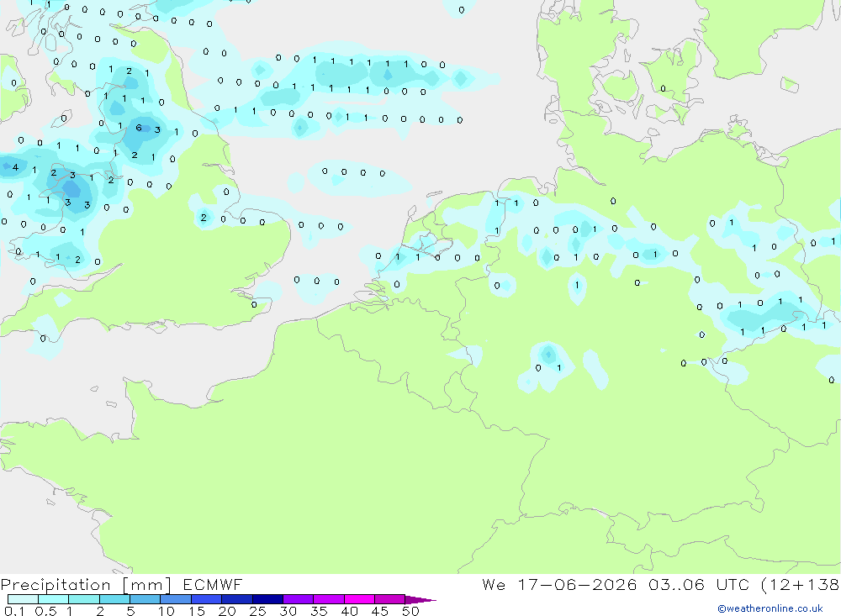Click the 'UTC' label
This screenshot has width=841, height=616.
(x=733, y=584)
